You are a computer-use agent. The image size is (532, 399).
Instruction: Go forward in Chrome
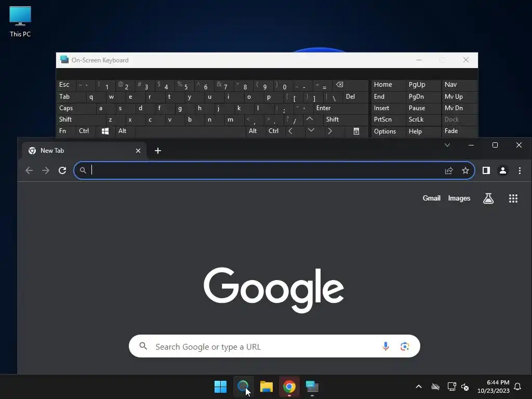(46, 170)
